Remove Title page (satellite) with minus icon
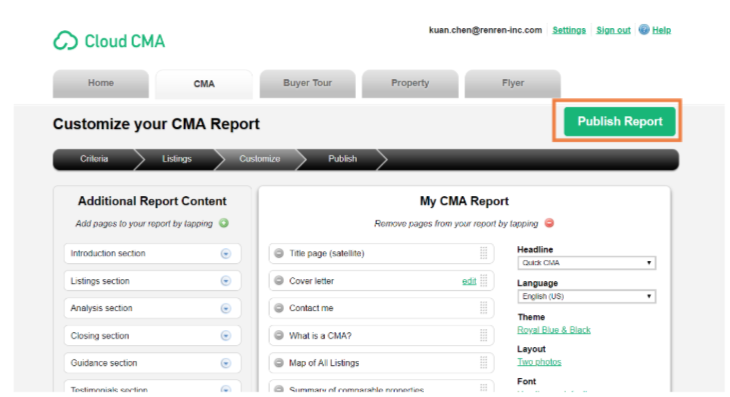This screenshot has height=397, width=730. [279, 253]
